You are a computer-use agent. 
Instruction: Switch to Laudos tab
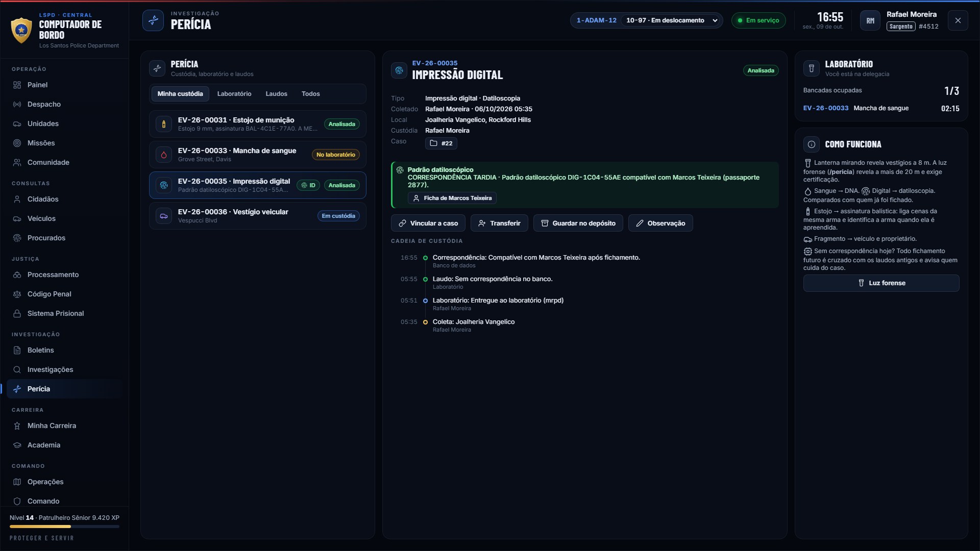[277, 94]
